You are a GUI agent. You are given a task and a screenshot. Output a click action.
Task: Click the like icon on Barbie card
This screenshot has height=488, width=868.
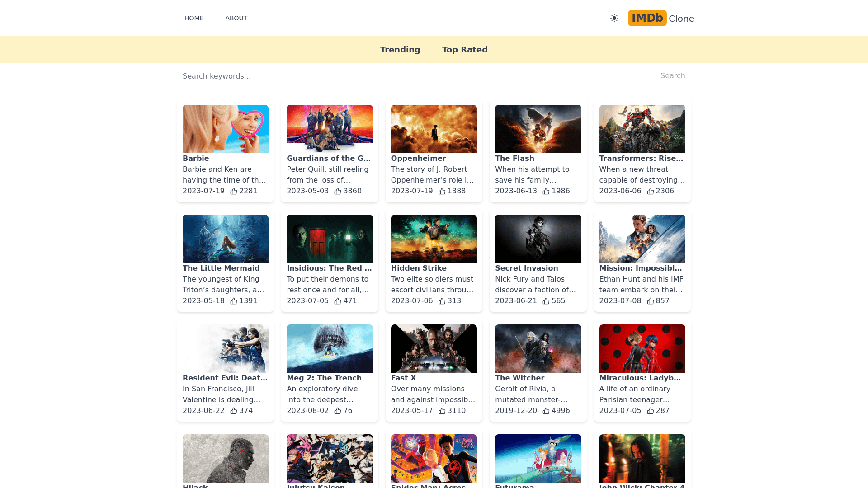point(233,191)
